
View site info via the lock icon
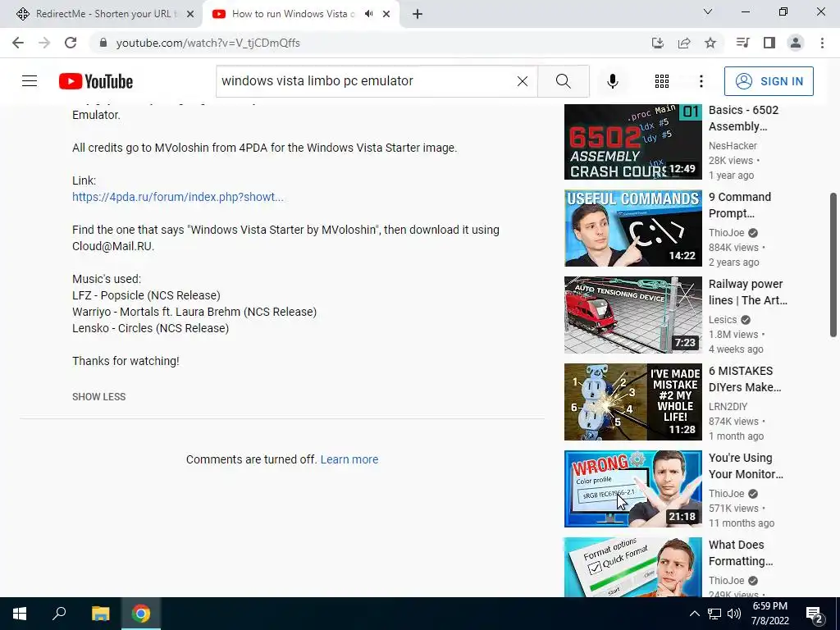[104, 43]
